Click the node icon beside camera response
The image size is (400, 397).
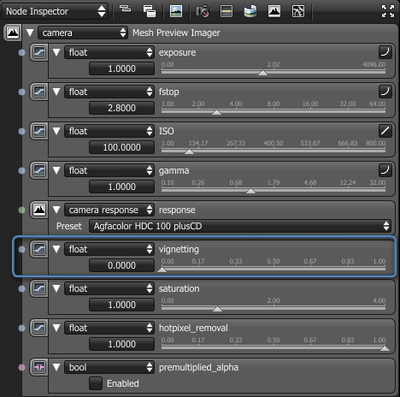(39, 210)
